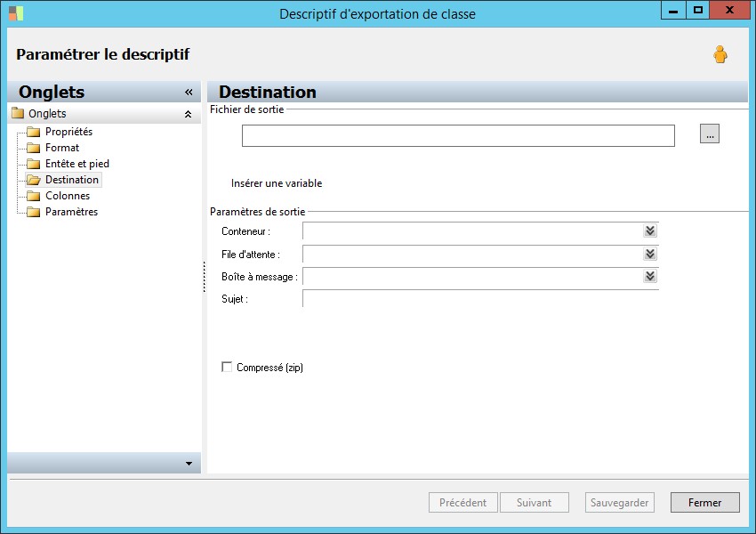Viewport: 756px width, 534px height.
Task: Click the Suivant button
Action: pos(535,503)
